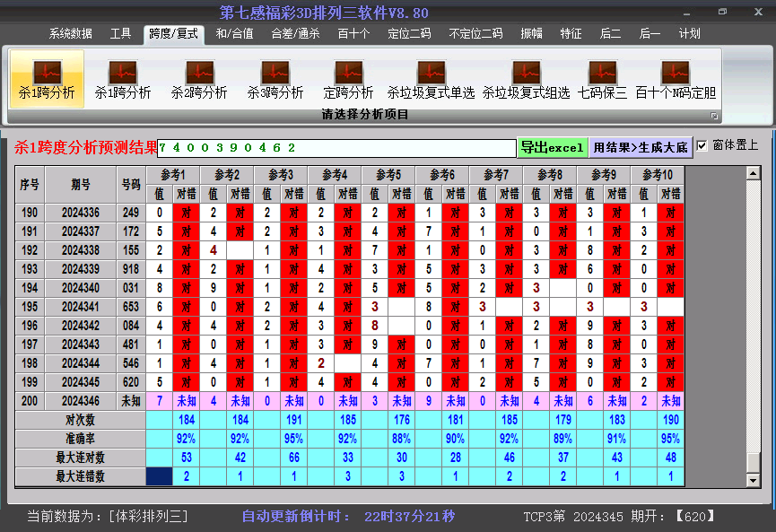Click sequence number 195 cell
This screenshot has width=776, height=532.
pos(30,307)
